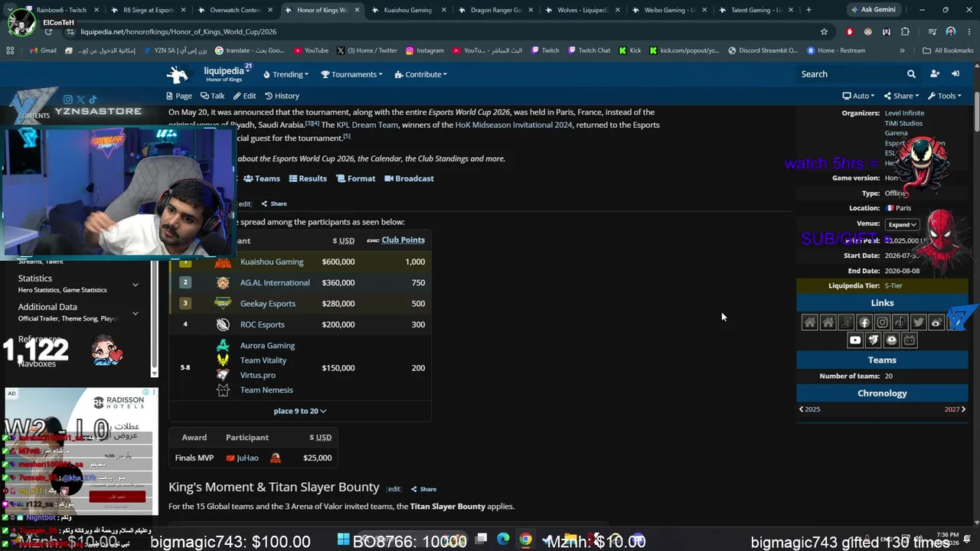Click Share beside King's Moment heading
Screen dimensions: 980x551
(x=423, y=489)
